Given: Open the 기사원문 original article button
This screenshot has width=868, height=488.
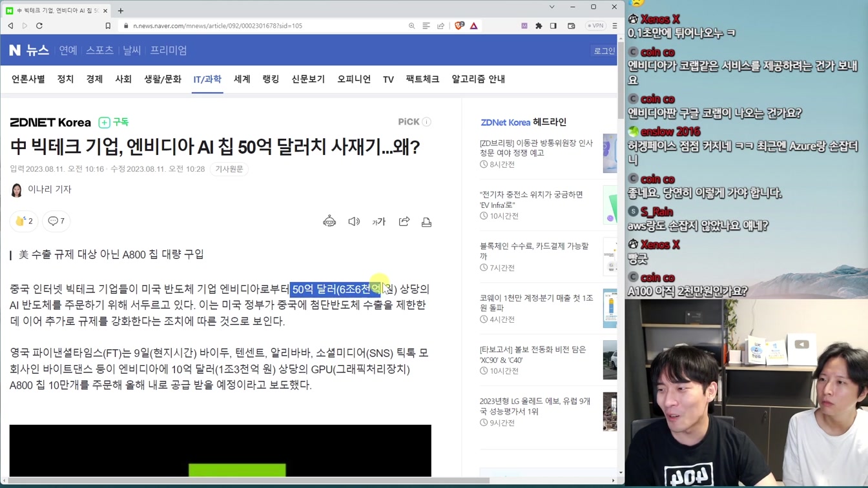Looking at the screenshot, I should click(229, 169).
